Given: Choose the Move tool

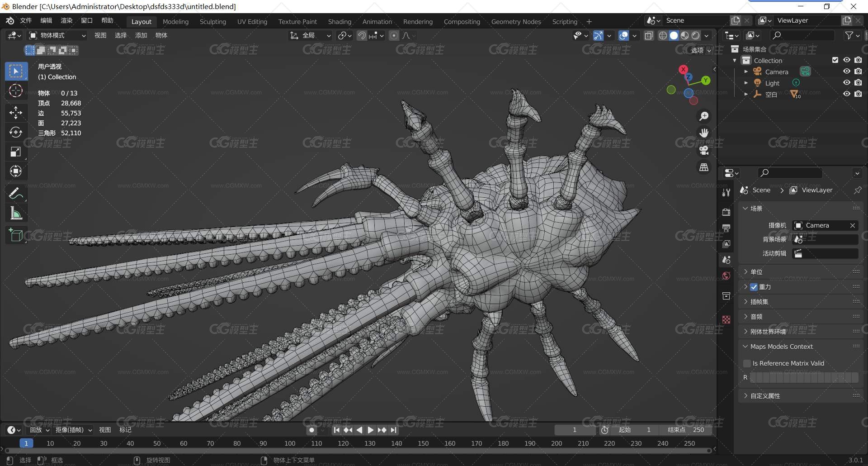Looking at the screenshot, I should [x=16, y=113].
